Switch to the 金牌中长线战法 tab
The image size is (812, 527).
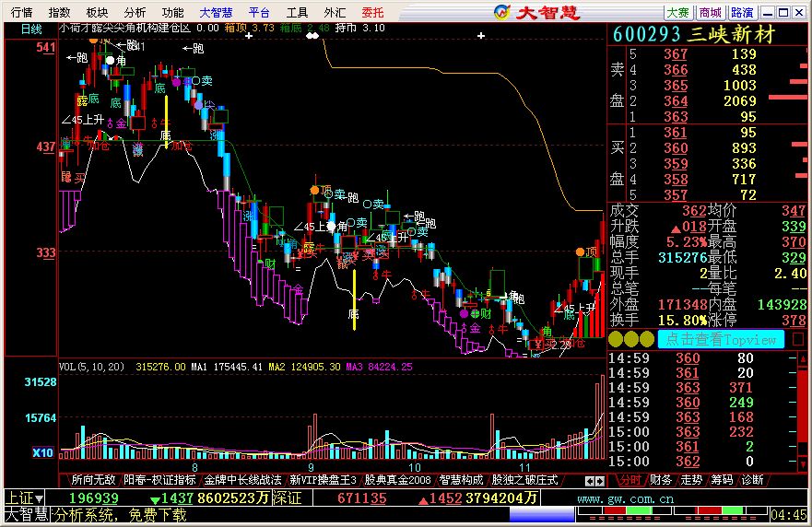242,480
